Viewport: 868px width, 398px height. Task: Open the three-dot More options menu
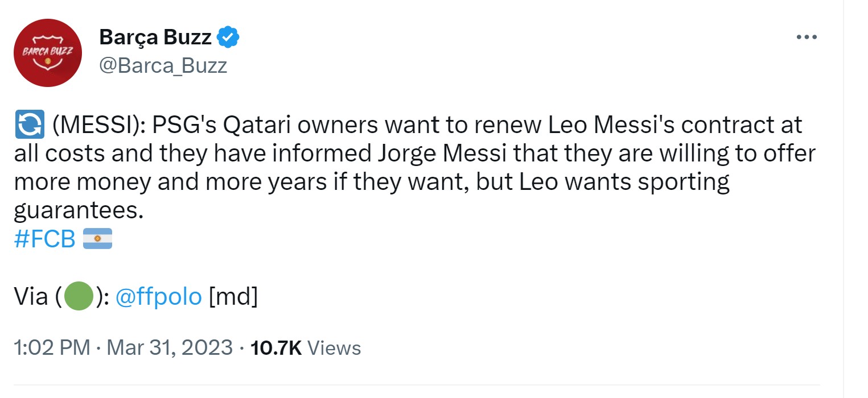pos(807,38)
